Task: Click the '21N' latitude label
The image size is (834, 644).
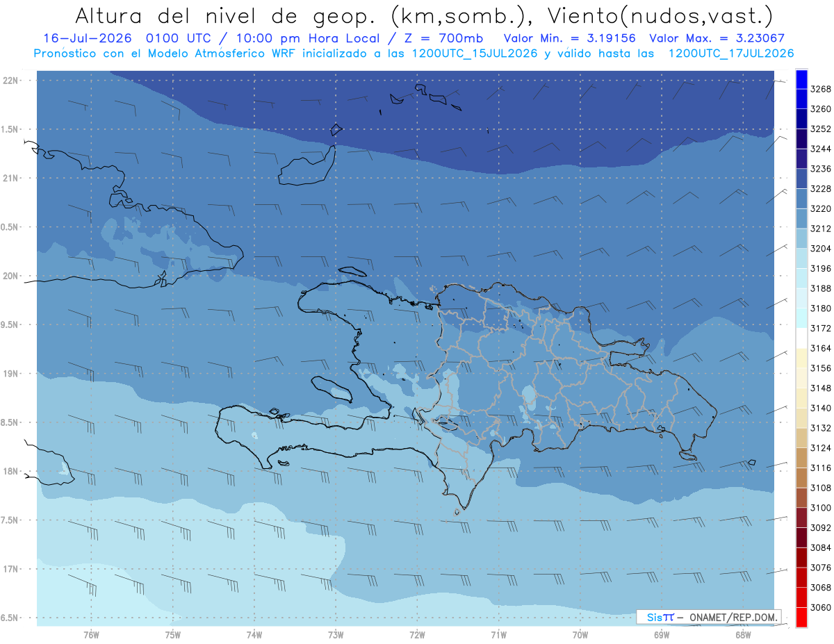Action: [x=11, y=179]
